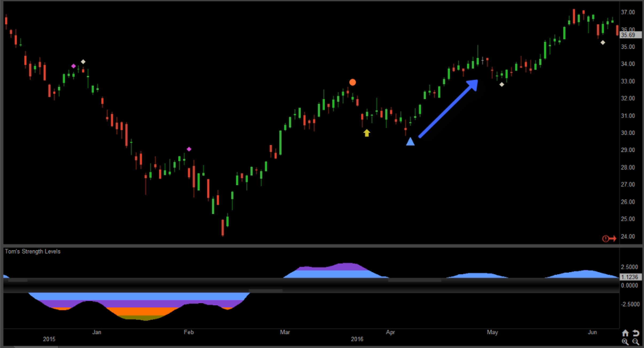Click the Apr label on the time axis
This screenshot has width=644, height=348.
[x=390, y=332]
